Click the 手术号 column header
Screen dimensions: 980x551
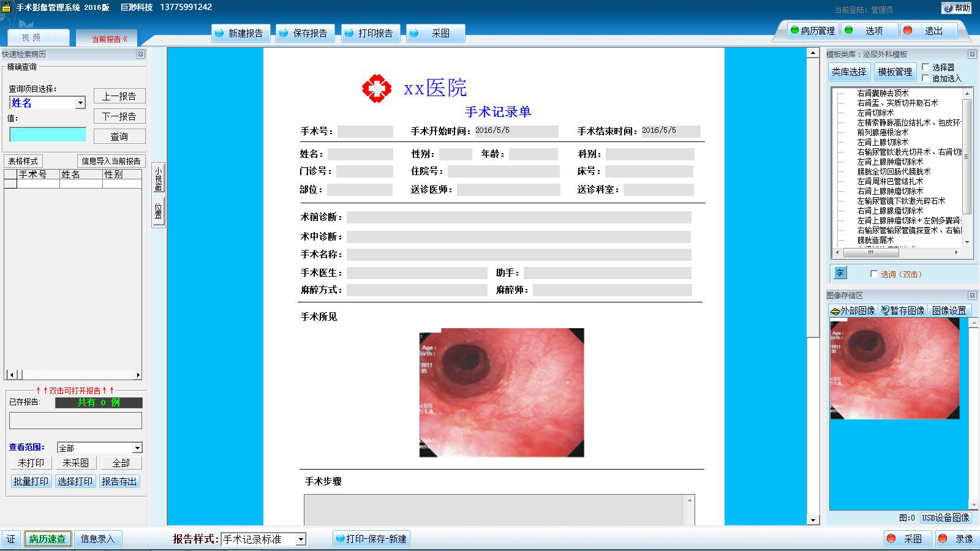coord(38,174)
